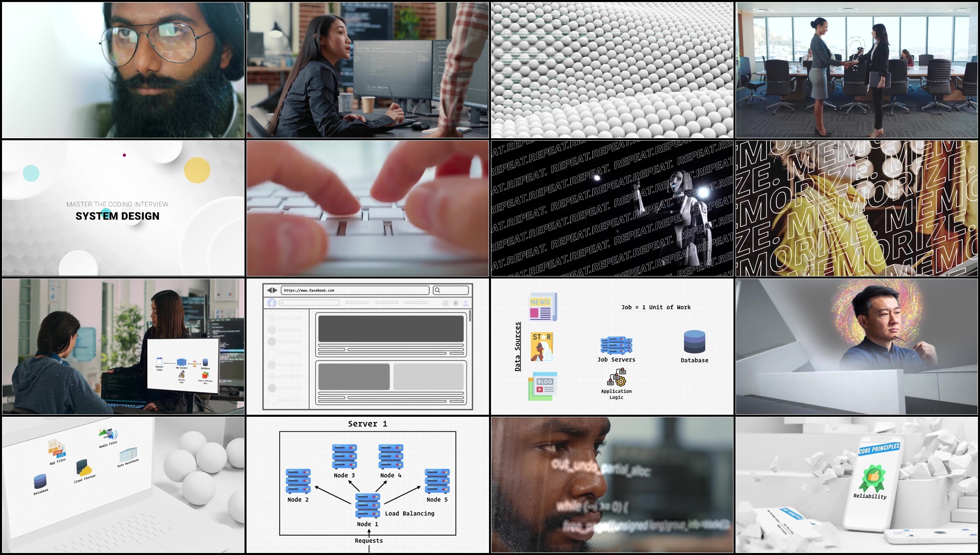Select the News icon under Data Sources
The image size is (980, 555).
[543, 307]
